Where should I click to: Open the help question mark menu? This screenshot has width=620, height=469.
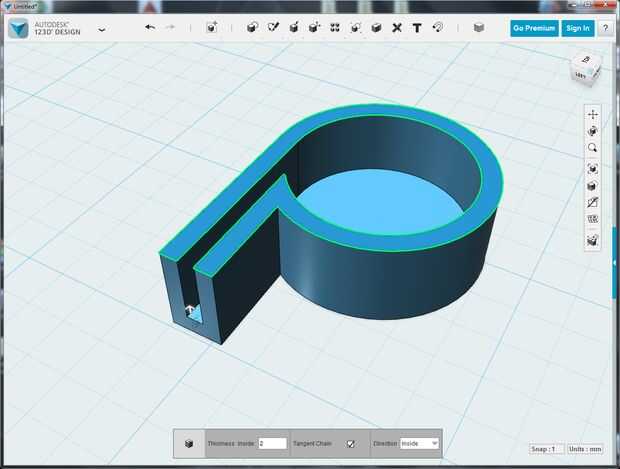pos(605,28)
